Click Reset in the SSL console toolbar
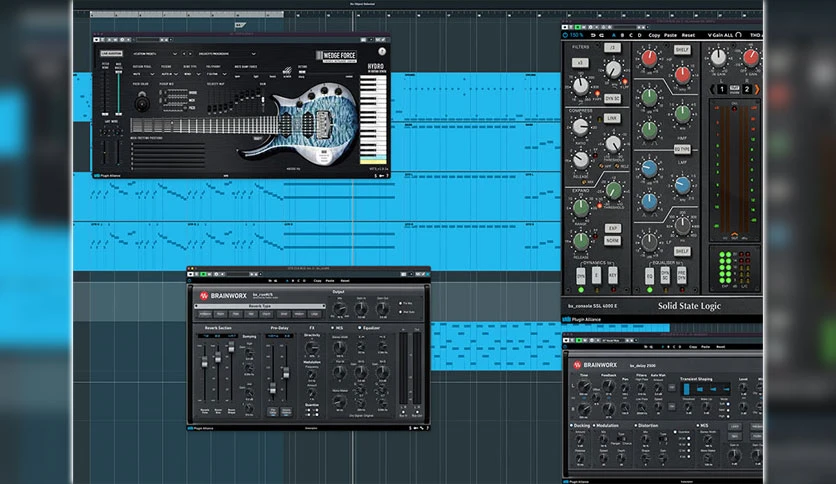 pyautogui.click(x=688, y=35)
